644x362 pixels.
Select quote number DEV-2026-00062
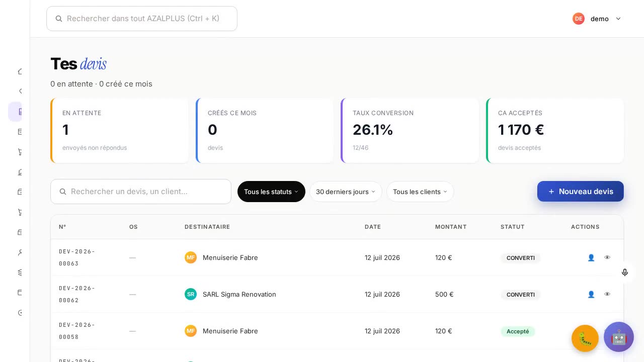click(77, 294)
